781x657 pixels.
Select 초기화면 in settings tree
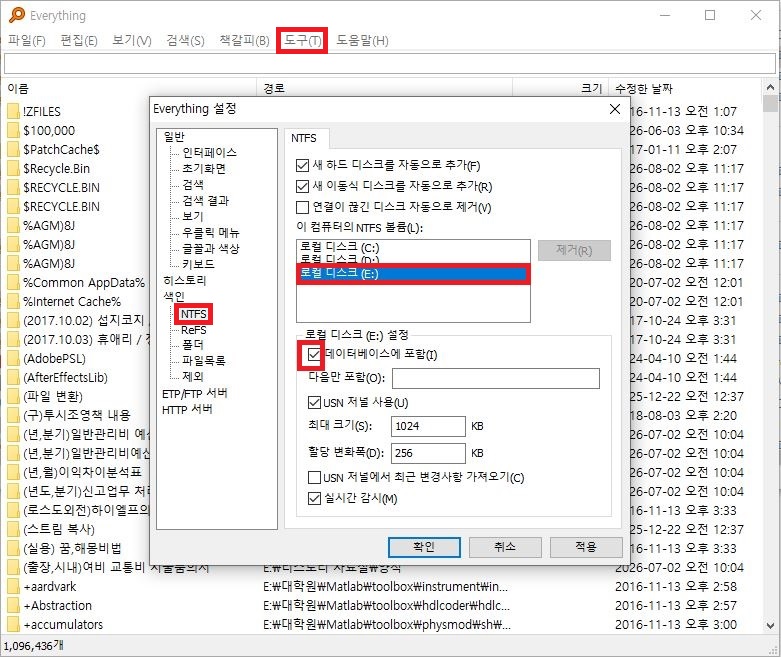(x=204, y=168)
